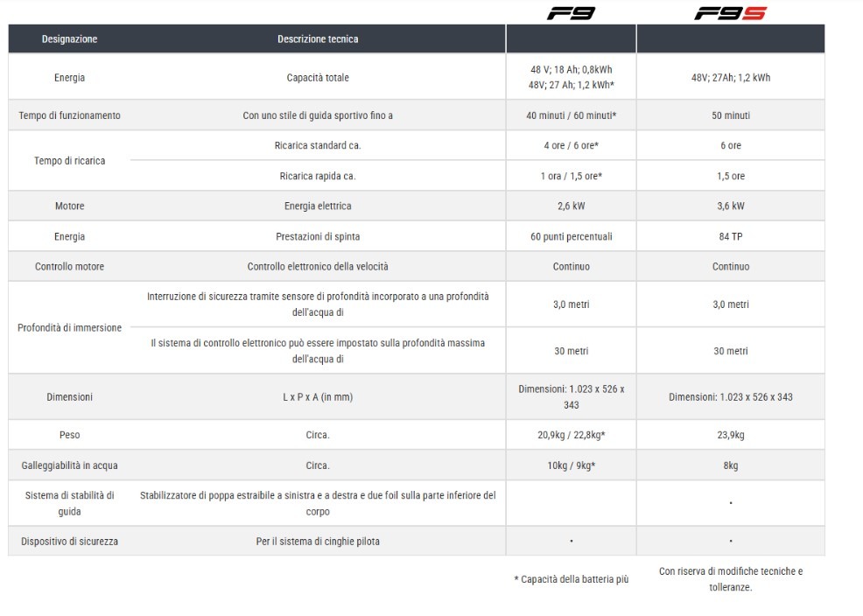Click the Tempo di ricarica row label
The width and height of the screenshot is (863, 616).
(x=69, y=161)
